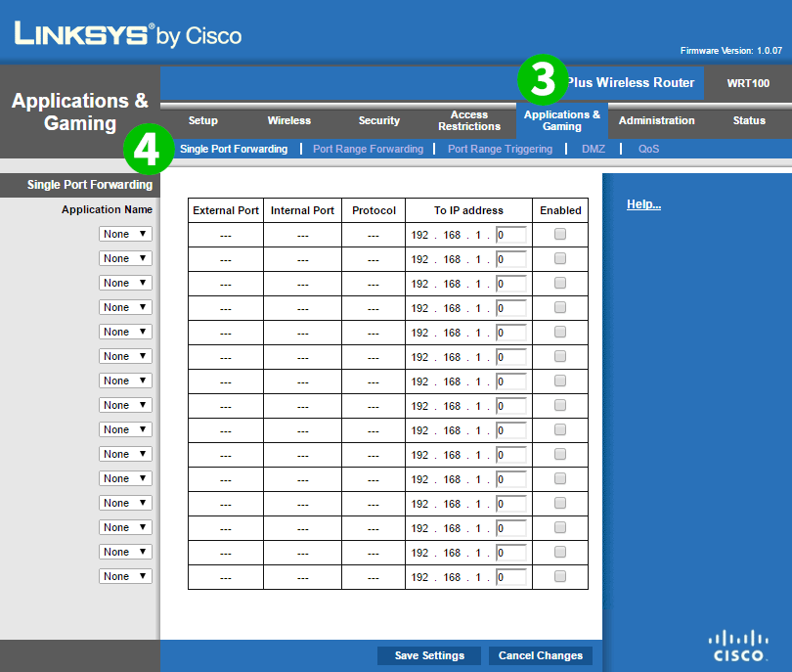
Task: Open the Status tab
Action: pyautogui.click(x=749, y=120)
